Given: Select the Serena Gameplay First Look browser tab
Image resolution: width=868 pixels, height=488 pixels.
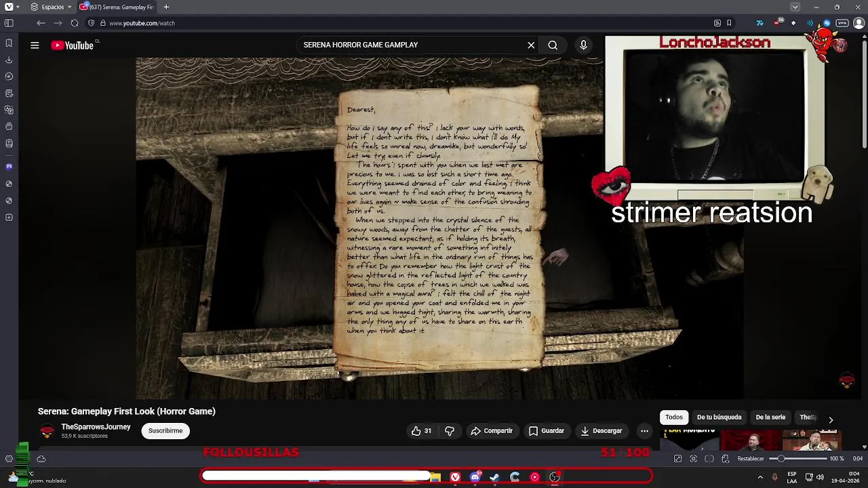Looking at the screenshot, I should point(117,7).
